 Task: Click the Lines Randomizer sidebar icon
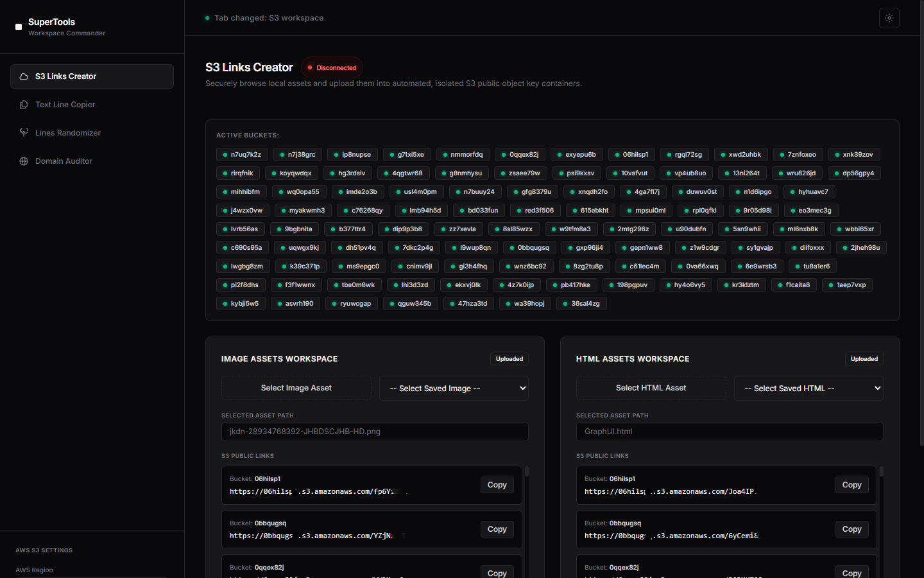click(24, 133)
